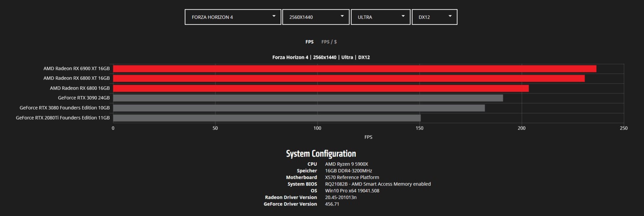Click the '100' tick label on the axis
Image resolution: width=644 pixels, height=216 pixels.
[317, 128]
